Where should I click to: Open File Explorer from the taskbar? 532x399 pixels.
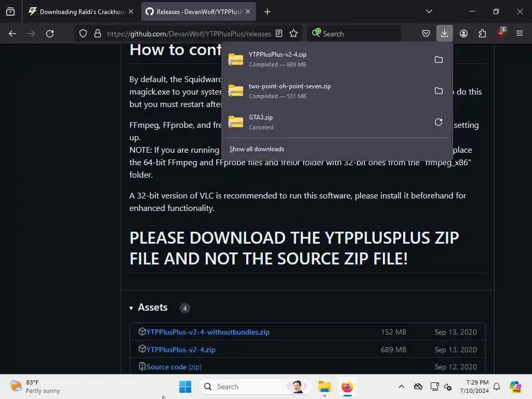(324, 387)
